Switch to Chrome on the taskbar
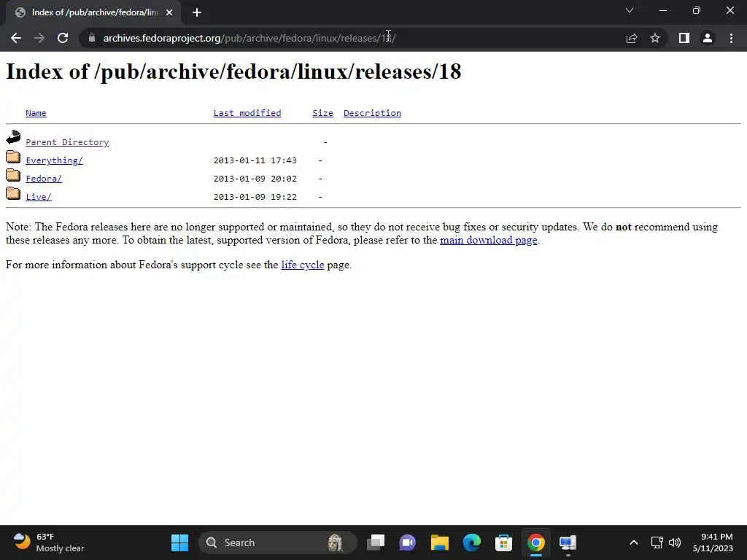The width and height of the screenshot is (747, 560). coord(536,542)
